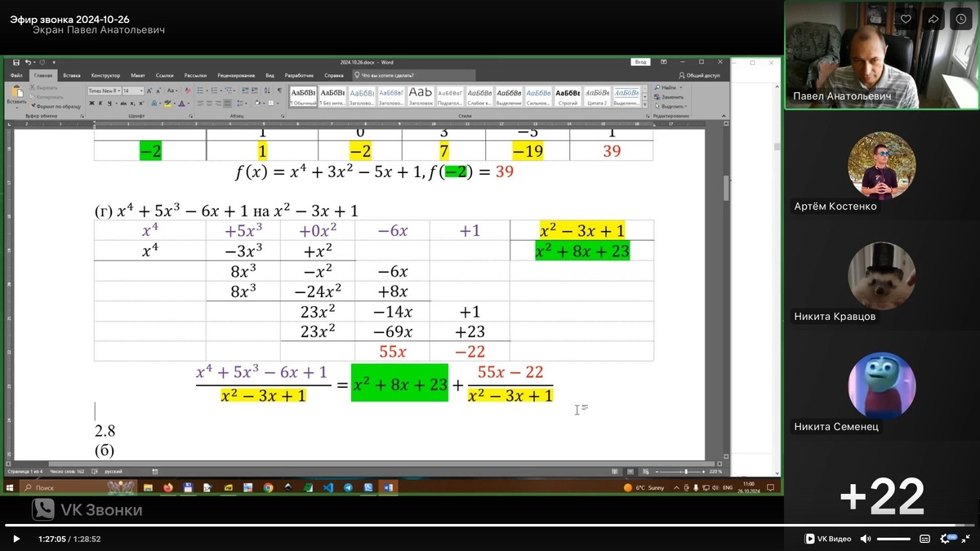Viewport: 980px width, 551px height.
Task: Mute the video with the speaker icon
Action: pyautogui.click(x=866, y=539)
